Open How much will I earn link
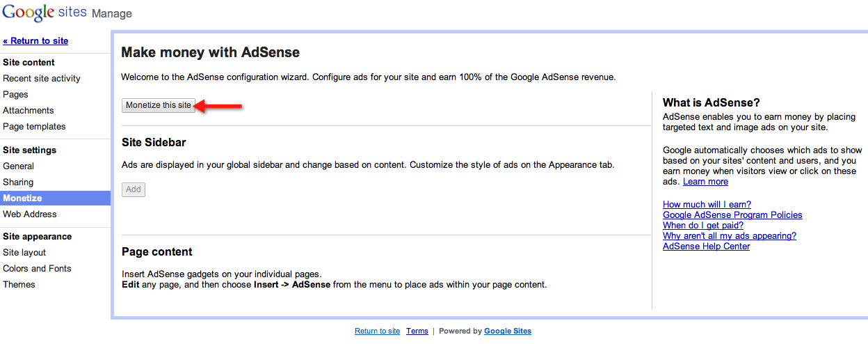Image resolution: width=868 pixels, height=344 pixels. coord(707,205)
